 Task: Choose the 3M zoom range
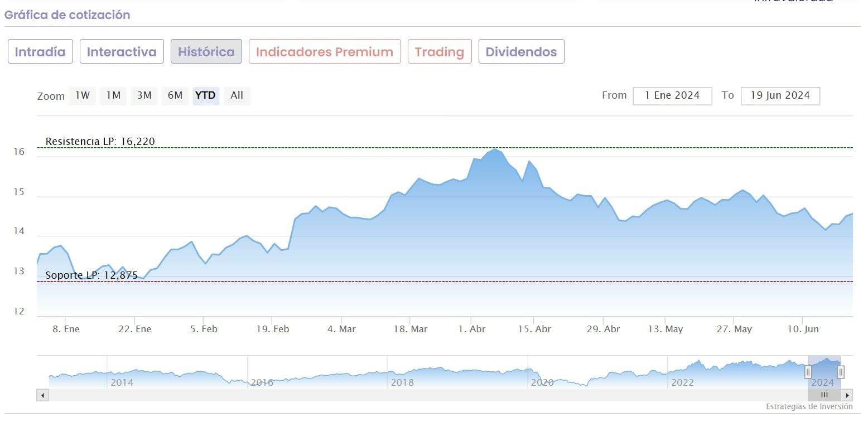[144, 95]
